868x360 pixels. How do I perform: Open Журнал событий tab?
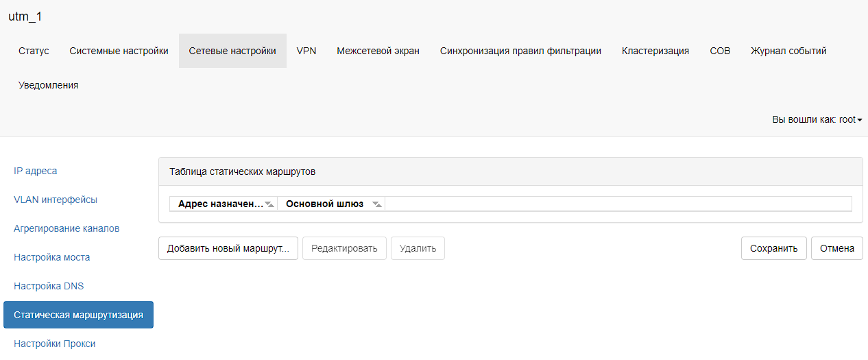[x=788, y=51]
